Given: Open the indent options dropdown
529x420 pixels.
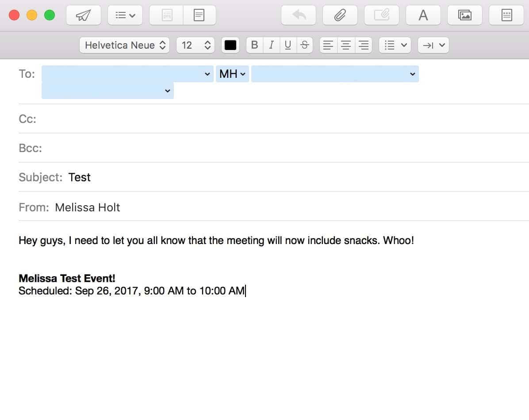Looking at the screenshot, I should point(433,45).
